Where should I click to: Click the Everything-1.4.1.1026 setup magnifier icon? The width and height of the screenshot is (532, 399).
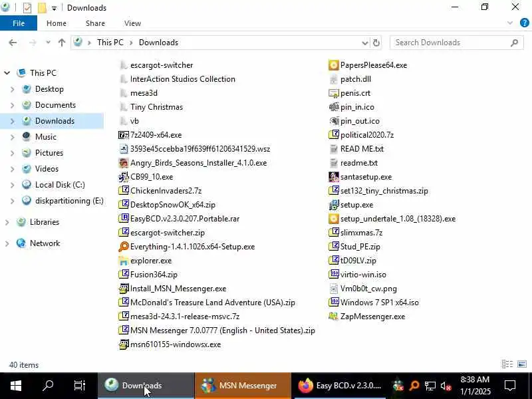coord(124,247)
